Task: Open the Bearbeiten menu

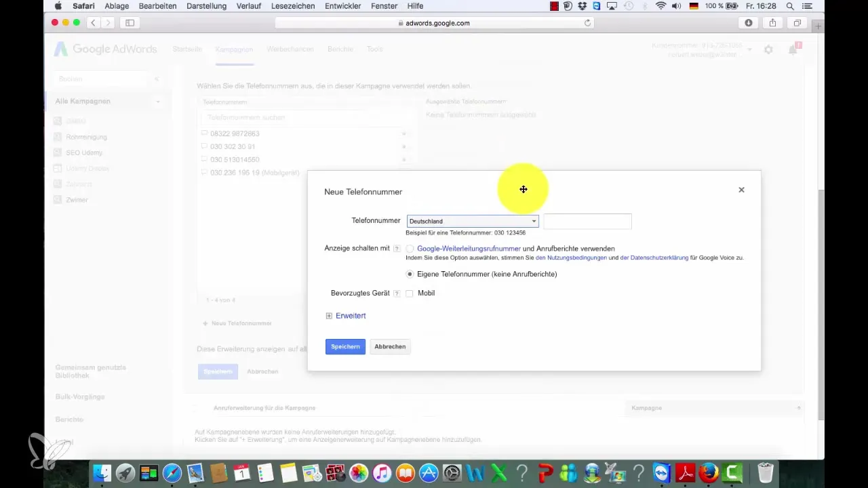Action: coord(157,6)
